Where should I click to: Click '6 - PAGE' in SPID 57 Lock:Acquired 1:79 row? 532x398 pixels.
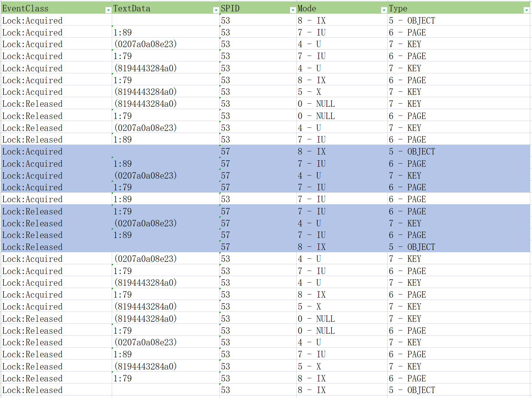[x=407, y=187]
